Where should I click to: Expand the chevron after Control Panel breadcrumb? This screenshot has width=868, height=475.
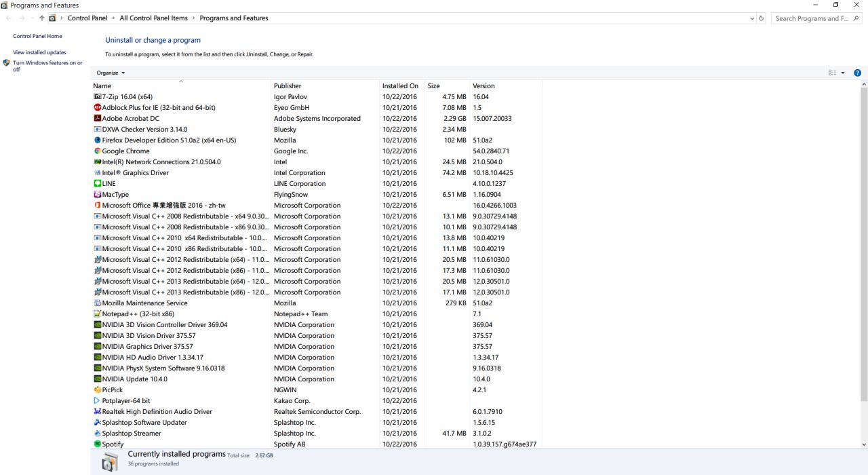pyautogui.click(x=114, y=18)
